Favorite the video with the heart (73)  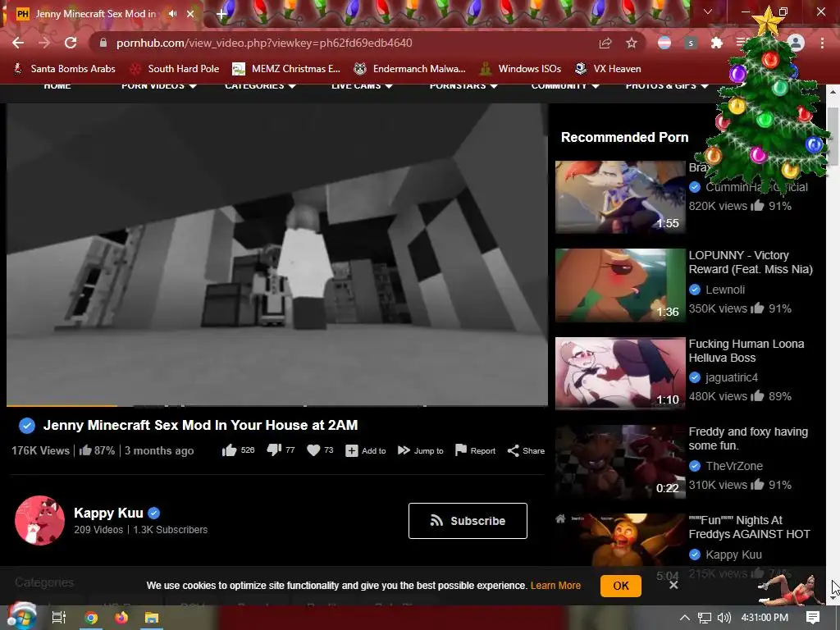[x=320, y=450]
